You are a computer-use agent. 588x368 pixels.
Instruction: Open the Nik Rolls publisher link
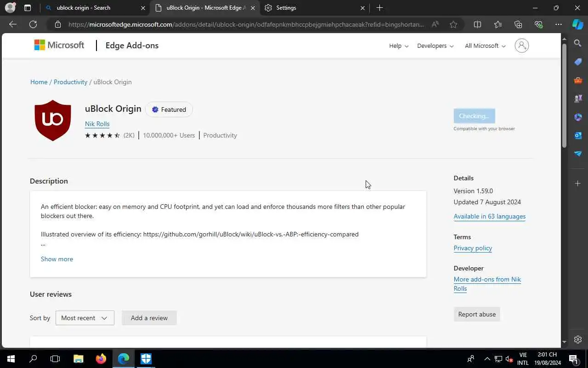[x=97, y=124]
